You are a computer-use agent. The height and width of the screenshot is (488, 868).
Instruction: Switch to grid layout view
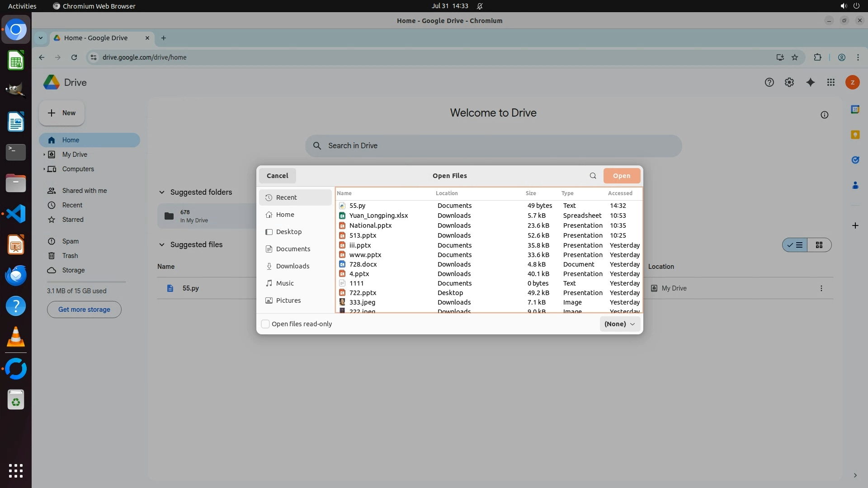(x=819, y=245)
